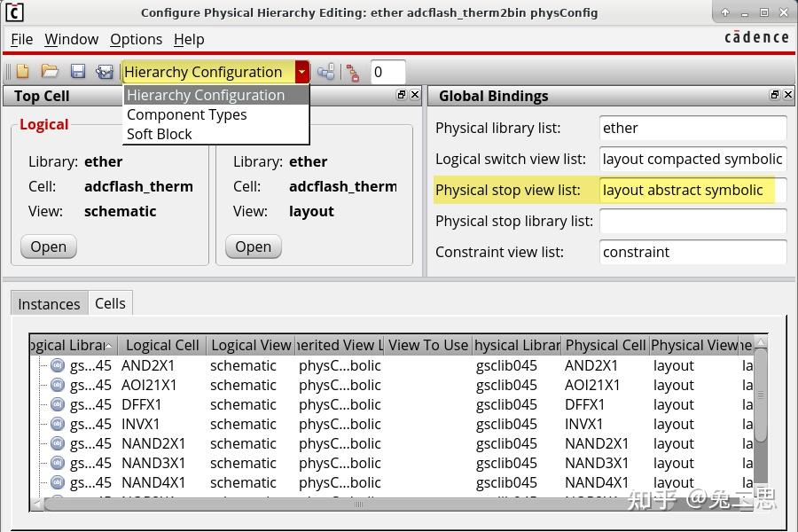The height and width of the screenshot is (532, 798).
Task: Close the Global Bindings panel
Action: click(x=787, y=95)
